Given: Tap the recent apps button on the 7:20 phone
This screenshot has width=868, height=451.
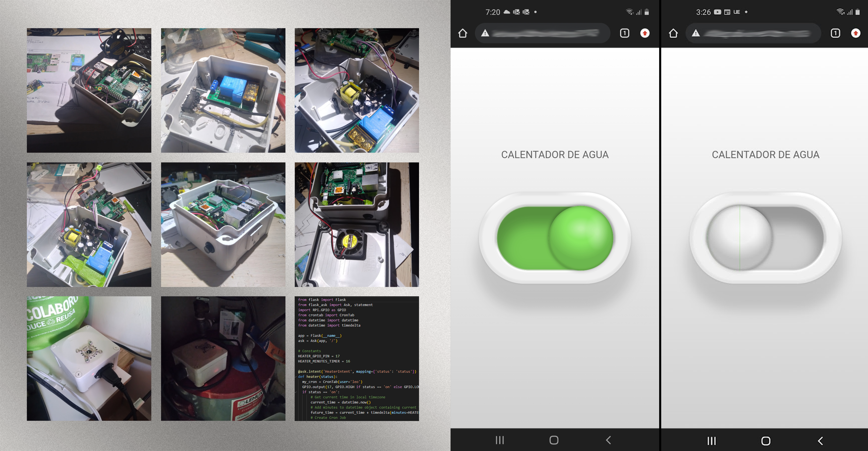Looking at the screenshot, I should [x=500, y=440].
